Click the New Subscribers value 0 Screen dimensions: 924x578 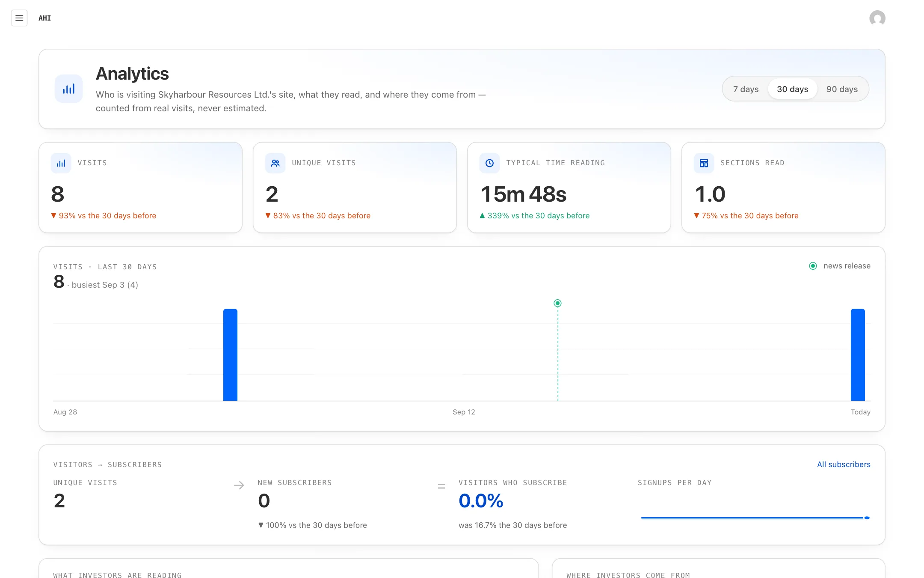264,501
